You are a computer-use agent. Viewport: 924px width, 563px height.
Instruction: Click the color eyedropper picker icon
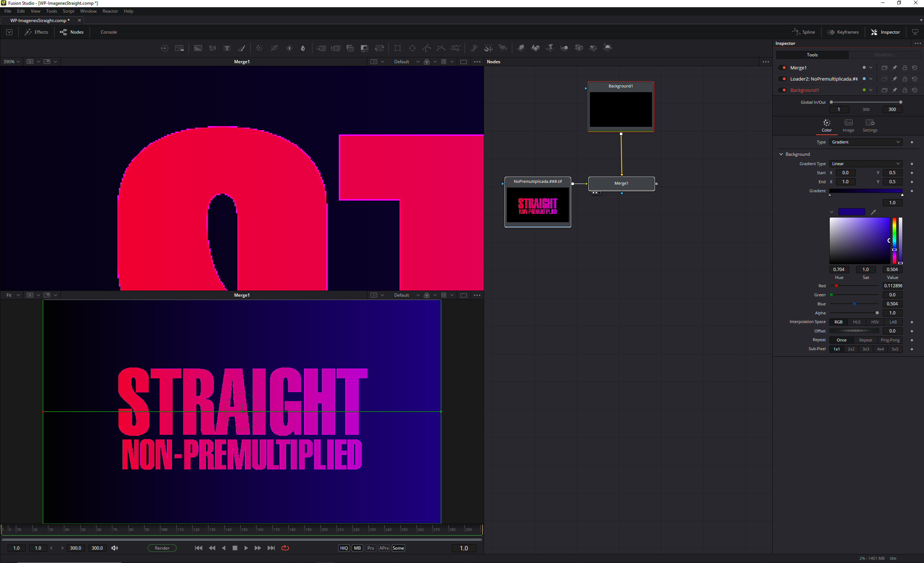[x=873, y=212]
